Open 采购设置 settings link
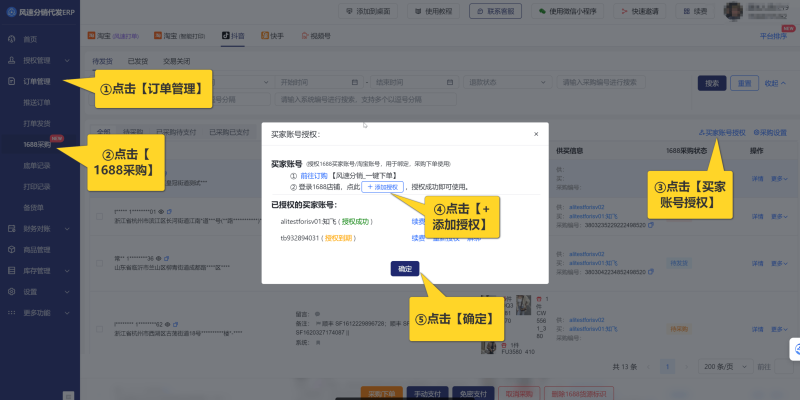Viewport: 800px width, 400px height. 770,132
